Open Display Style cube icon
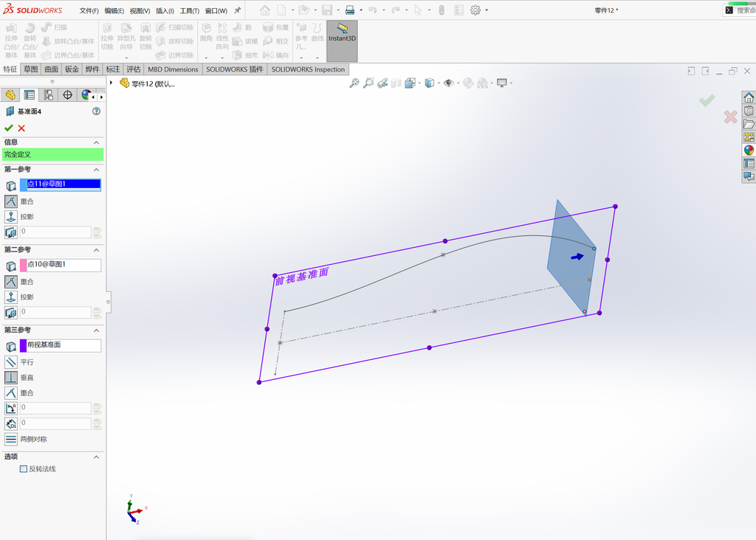The image size is (756, 540). (x=430, y=83)
